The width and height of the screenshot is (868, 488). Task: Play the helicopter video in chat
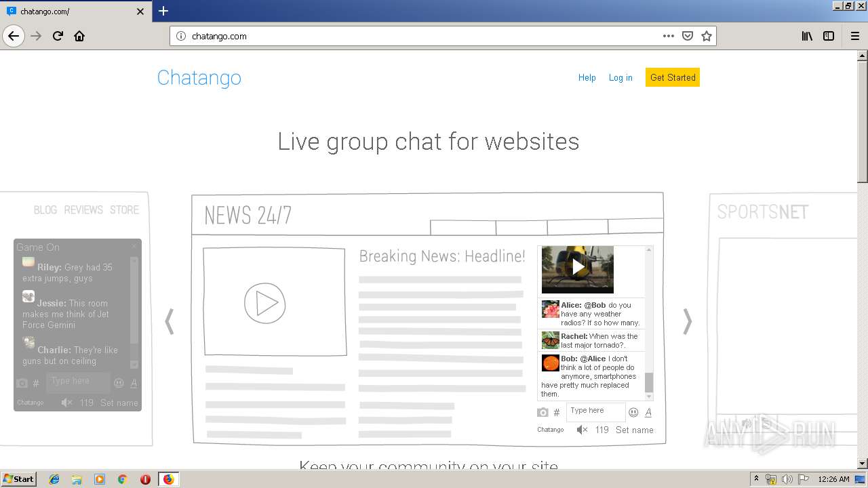coord(578,268)
